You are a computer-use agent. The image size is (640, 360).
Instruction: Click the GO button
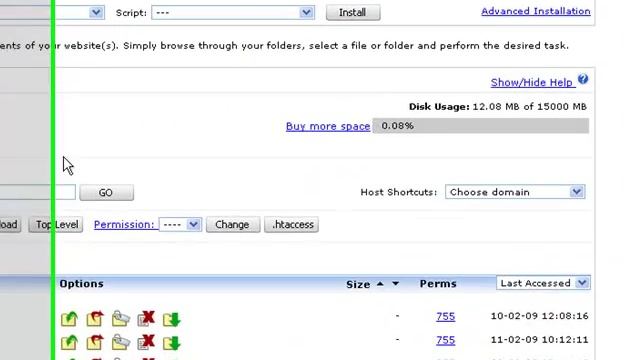point(106,193)
